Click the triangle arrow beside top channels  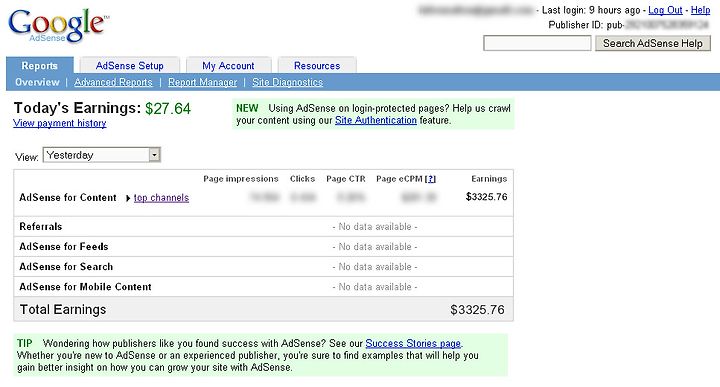[x=128, y=198]
